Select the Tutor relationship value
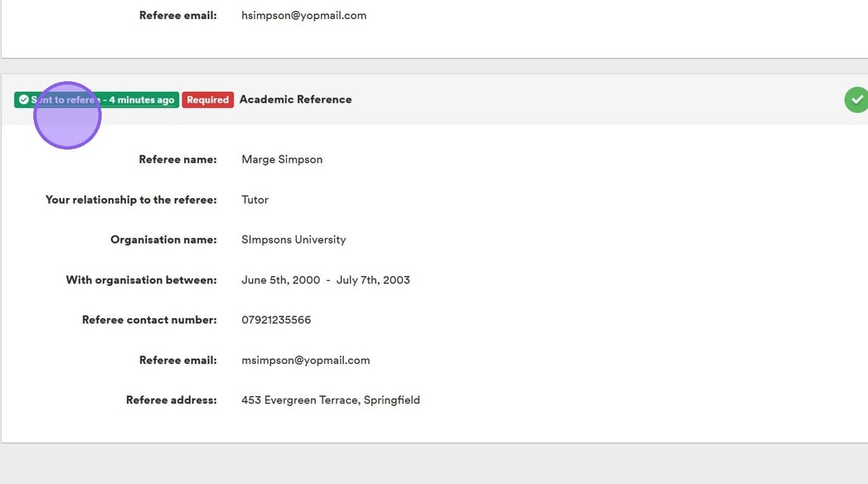868x484 pixels. (255, 200)
